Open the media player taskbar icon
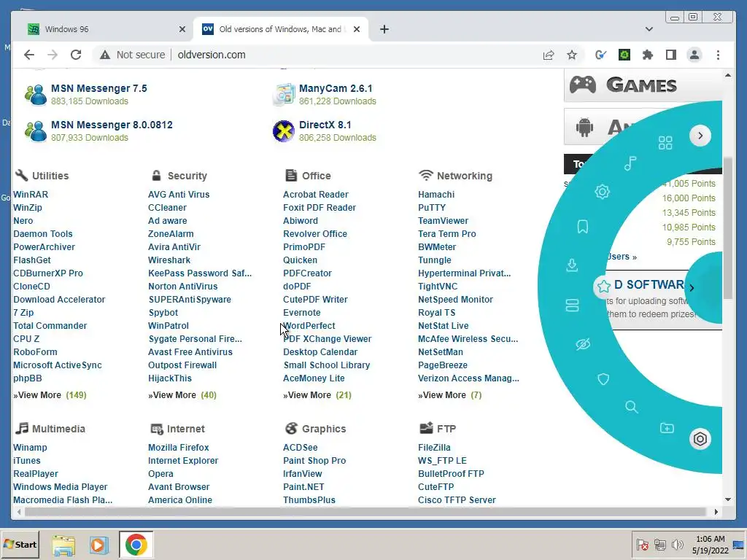747x560 pixels. tap(99, 545)
